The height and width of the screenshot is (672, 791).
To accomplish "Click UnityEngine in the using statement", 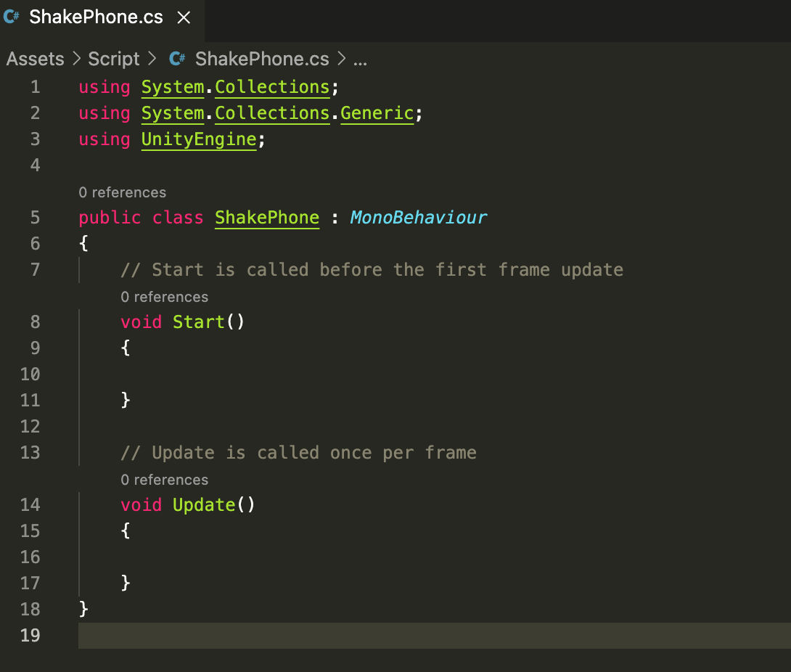I will (199, 139).
